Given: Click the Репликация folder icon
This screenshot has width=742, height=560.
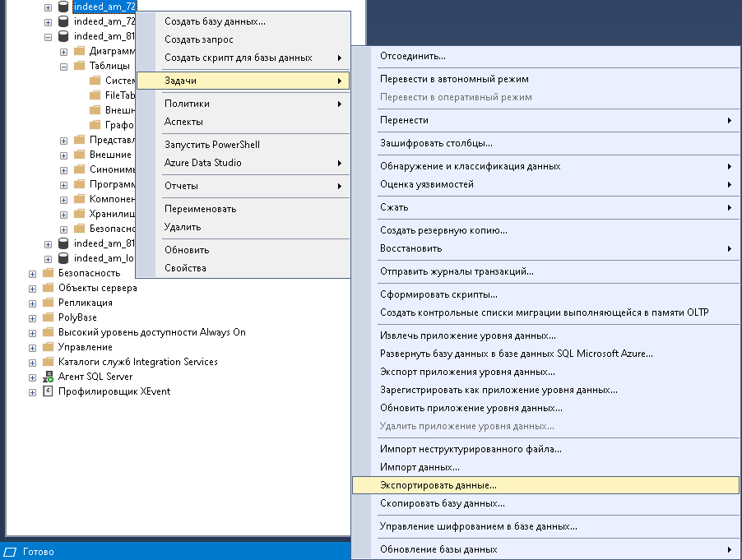Looking at the screenshot, I should (48, 303).
